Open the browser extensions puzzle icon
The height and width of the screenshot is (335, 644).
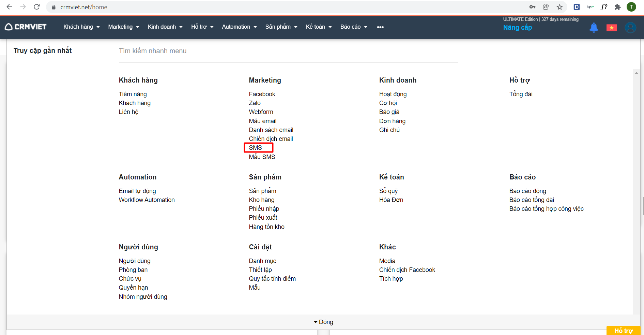[x=617, y=7]
